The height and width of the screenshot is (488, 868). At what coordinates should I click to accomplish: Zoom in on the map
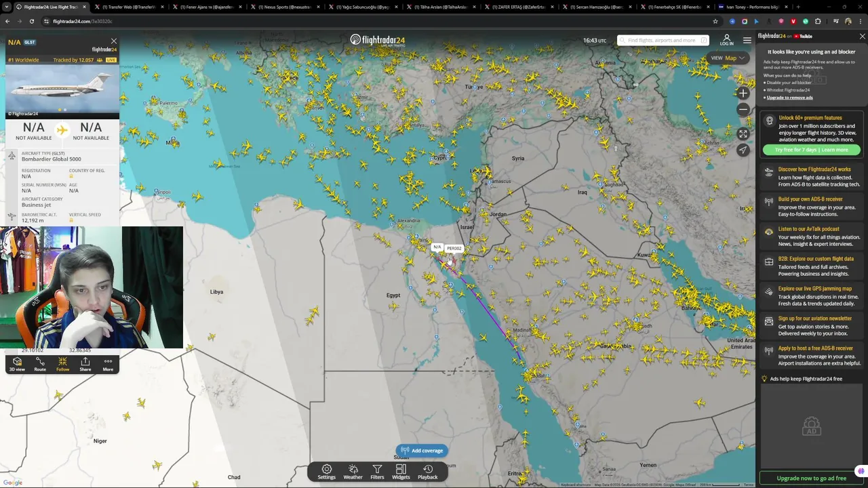coord(743,93)
